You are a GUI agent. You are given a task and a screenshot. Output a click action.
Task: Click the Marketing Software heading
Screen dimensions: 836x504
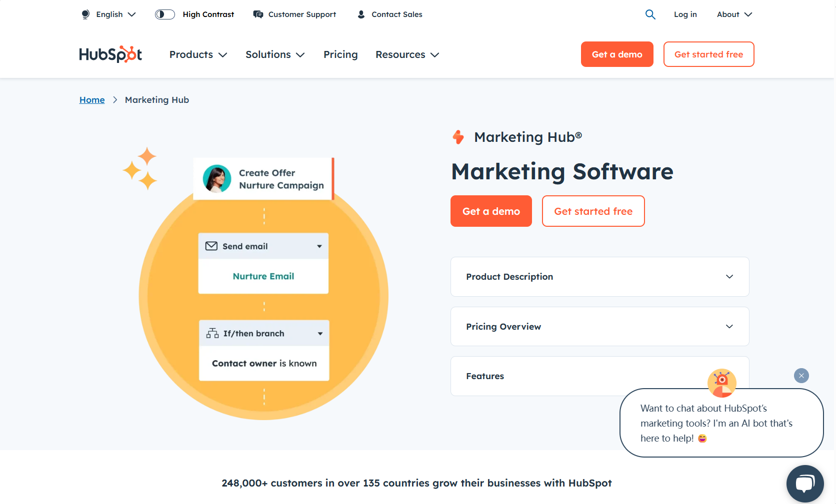pos(562,171)
